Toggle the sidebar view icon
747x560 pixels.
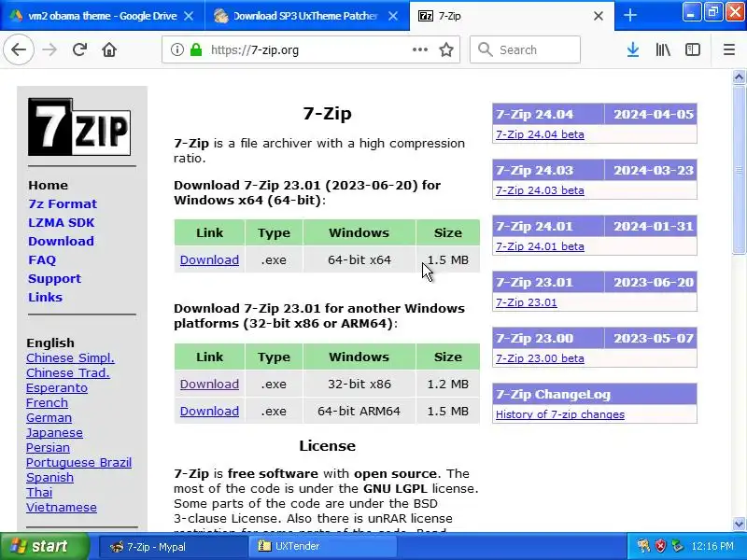click(692, 49)
